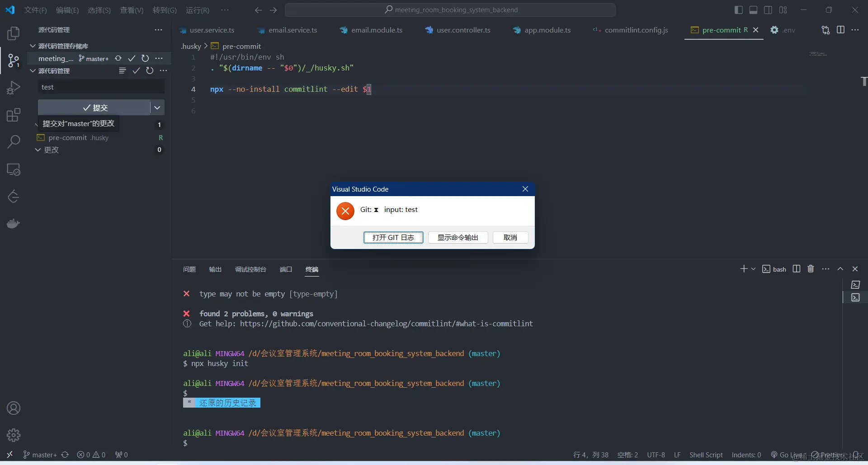Click 显示命令输出 button in dialog
The height and width of the screenshot is (465, 868).
[458, 237]
